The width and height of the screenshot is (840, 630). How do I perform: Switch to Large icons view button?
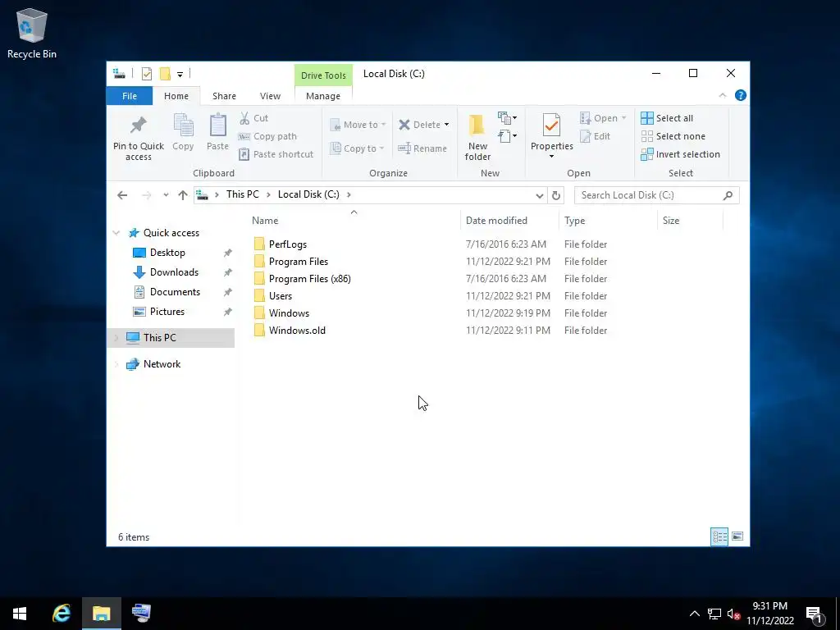tap(737, 536)
